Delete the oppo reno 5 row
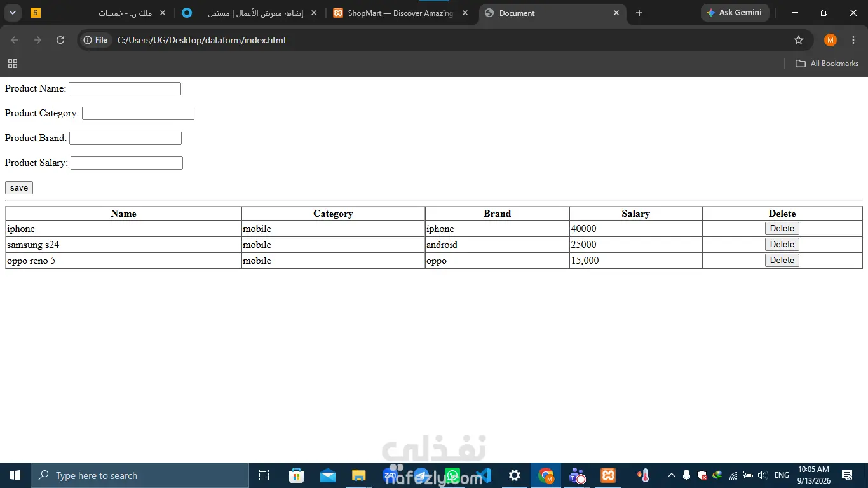Image resolution: width=868 pixels, height=488 pixels. point(782,260)
